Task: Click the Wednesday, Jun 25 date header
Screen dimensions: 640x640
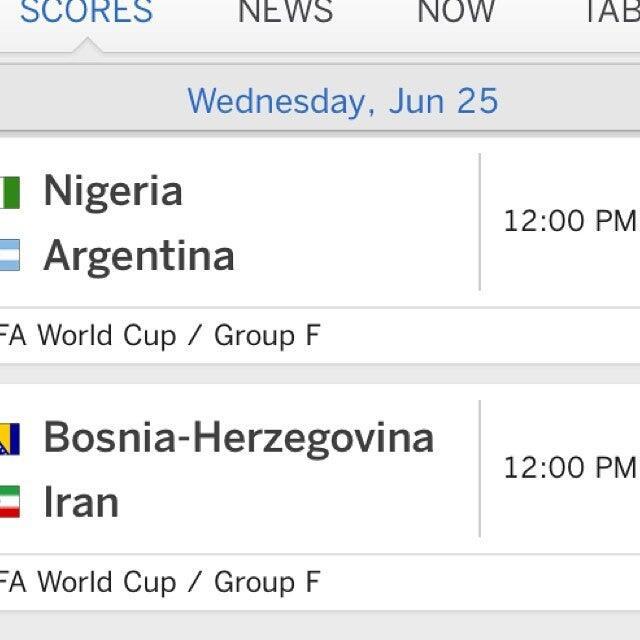Action: pyautogui.click(x=342, y=101)
